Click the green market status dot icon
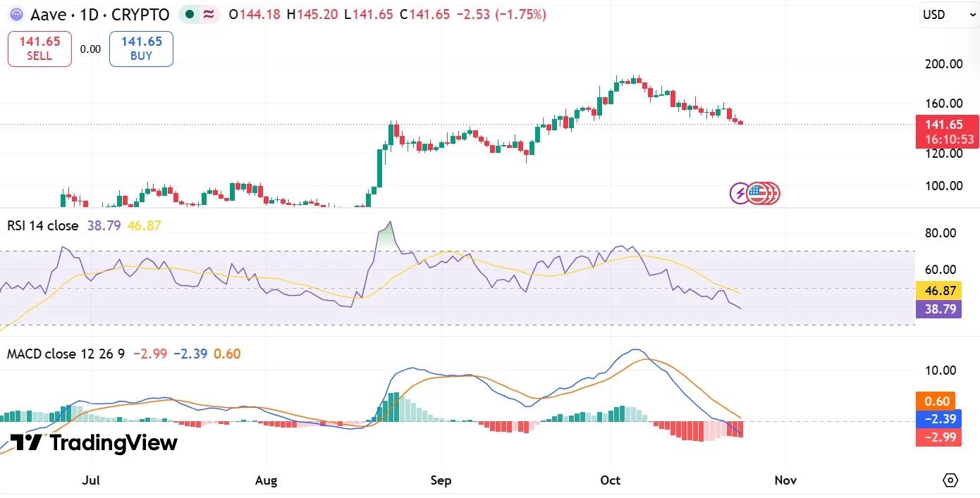This screenshot has width=980, height=498. click(x=190, y=14)
